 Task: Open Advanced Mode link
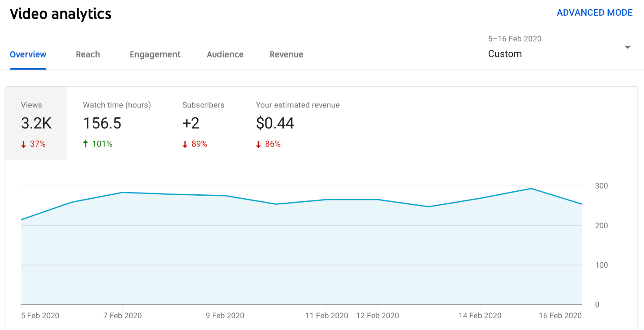coord(594,13)
